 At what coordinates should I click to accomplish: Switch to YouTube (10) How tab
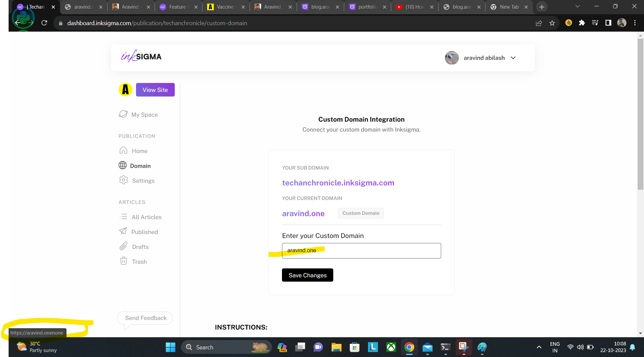tap(414, 7)
